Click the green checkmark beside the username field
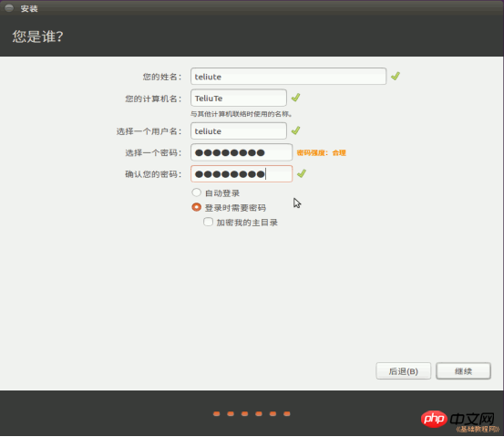 click(295, 130)
